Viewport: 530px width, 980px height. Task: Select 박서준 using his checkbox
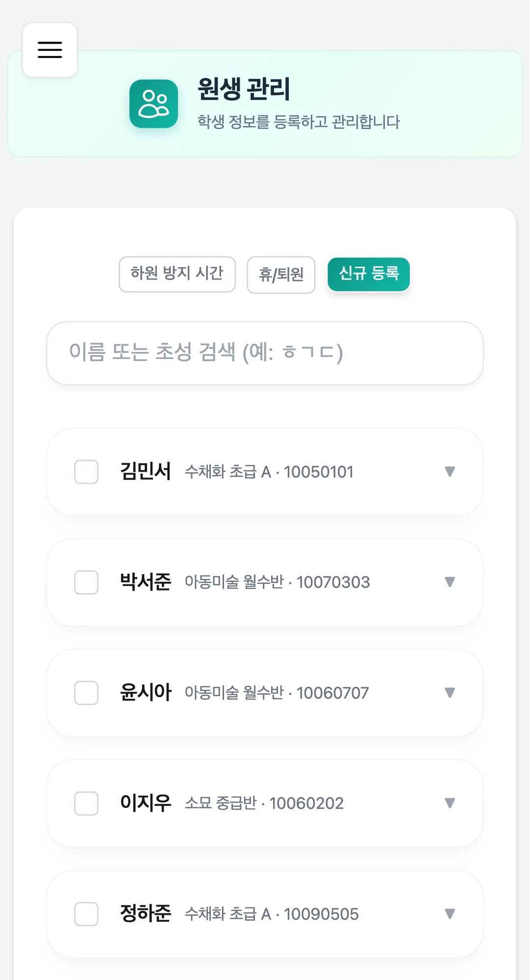pyautogui.click(x=86, y=582)
